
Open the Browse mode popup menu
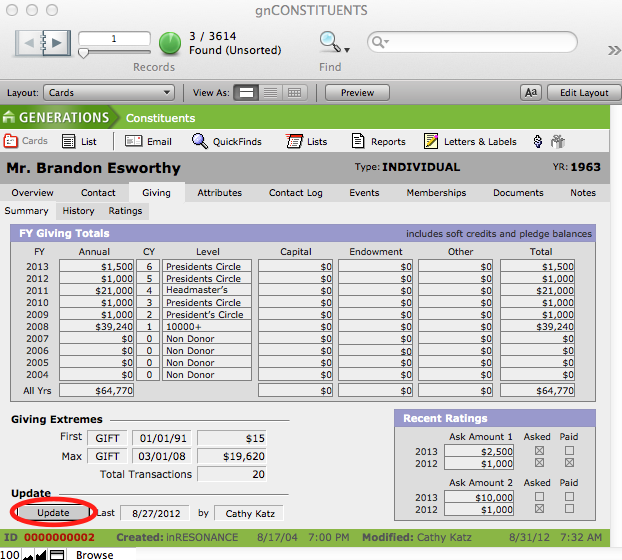[x=96, y=554]
